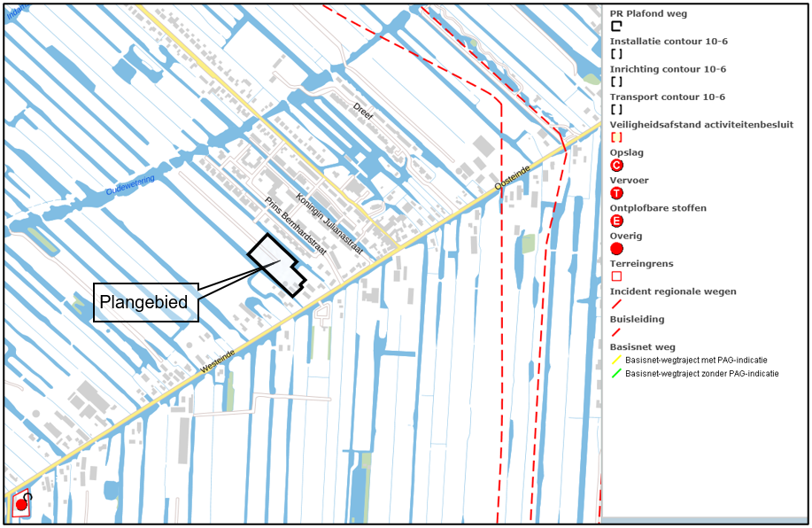
Task: Click the Buisleiding red line symbol
Action: pyautogui.click(x=615, y=332)
